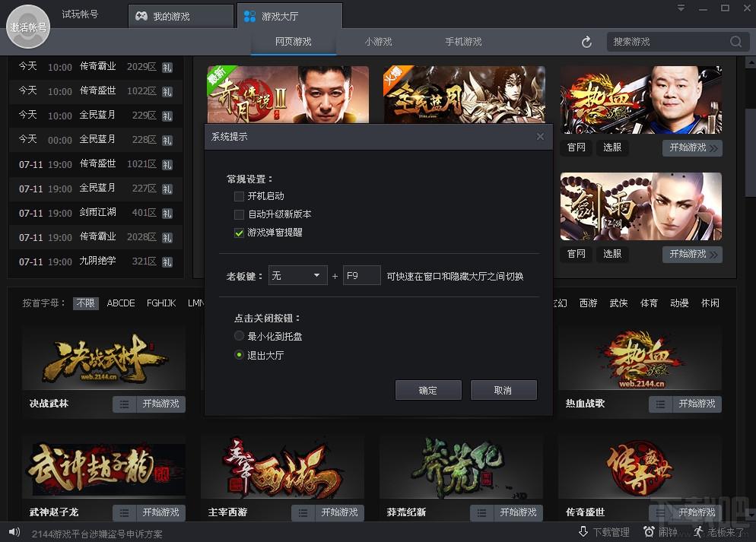Click the 试玩帐号 account label
Viewport: 756px width, 542px height.
[x=80, y=14]
